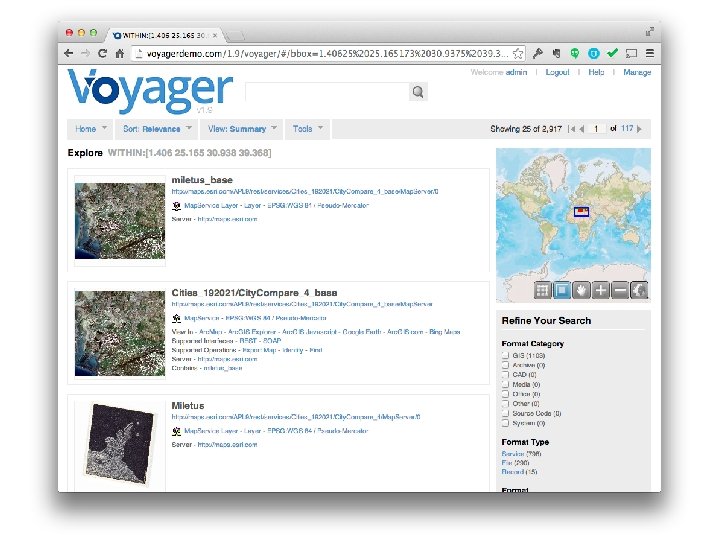Click the Bing Maps view-in link
Screen dimensions: 720x540
tap(444, 332)
